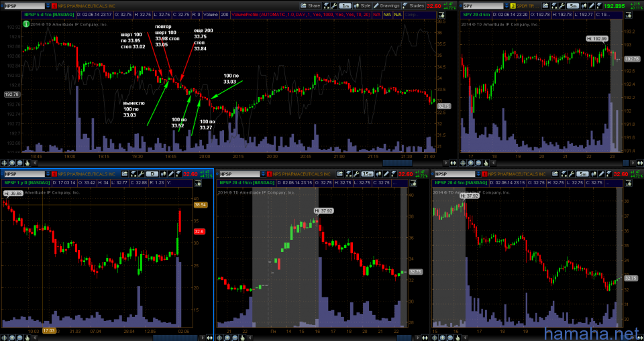
Task: Click expand arrows icon under NPSP 1m chart
Action: coord(453,163)
